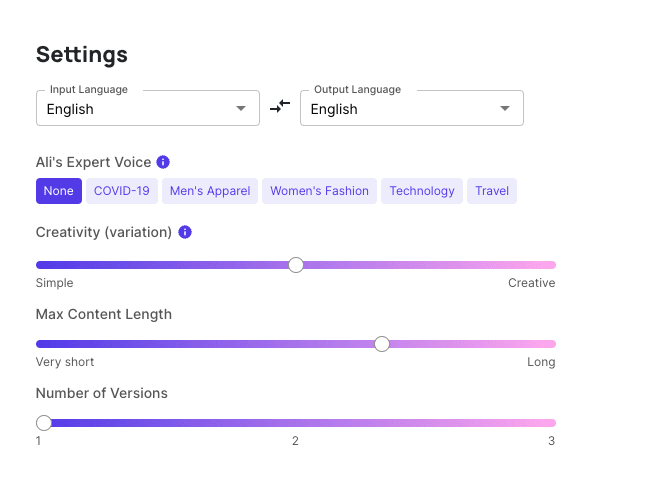
Task: Choose the Women's Fashion expert voice
Action: (319, 191)
